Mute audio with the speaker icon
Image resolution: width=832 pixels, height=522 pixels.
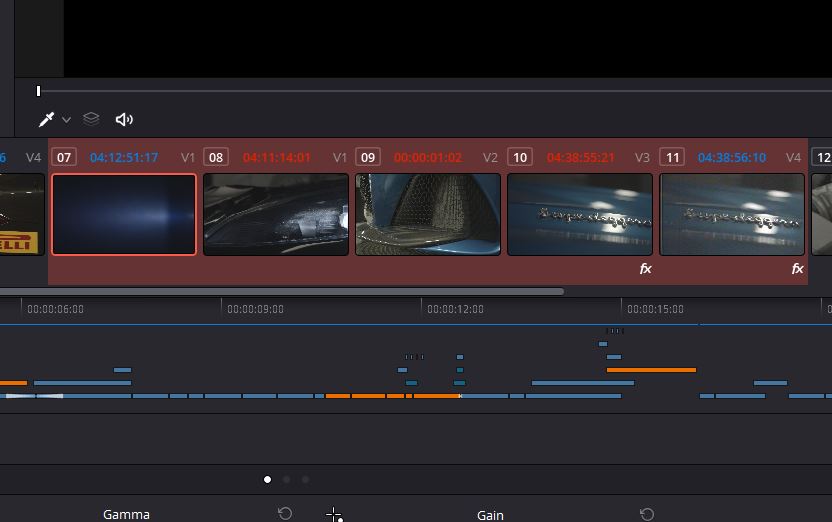(124, 119)
